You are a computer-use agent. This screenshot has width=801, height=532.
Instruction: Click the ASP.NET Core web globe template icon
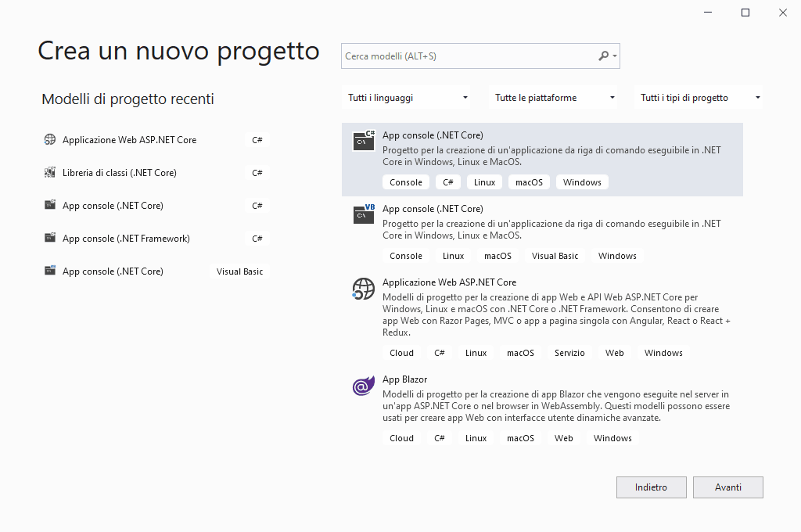[363, 289]
